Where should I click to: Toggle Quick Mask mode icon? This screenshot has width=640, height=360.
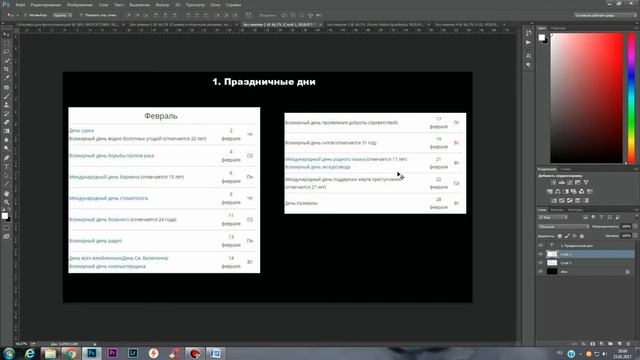click(6, 228)
